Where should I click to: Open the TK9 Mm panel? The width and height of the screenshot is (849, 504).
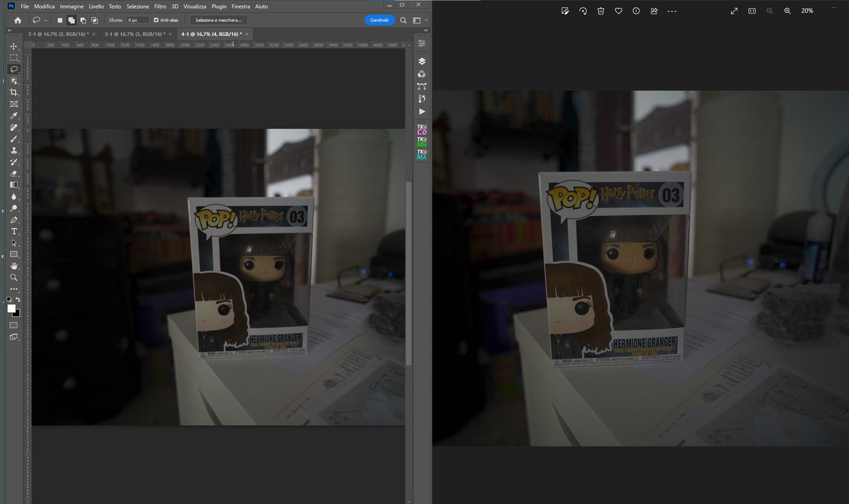click(x=422, y=142)
